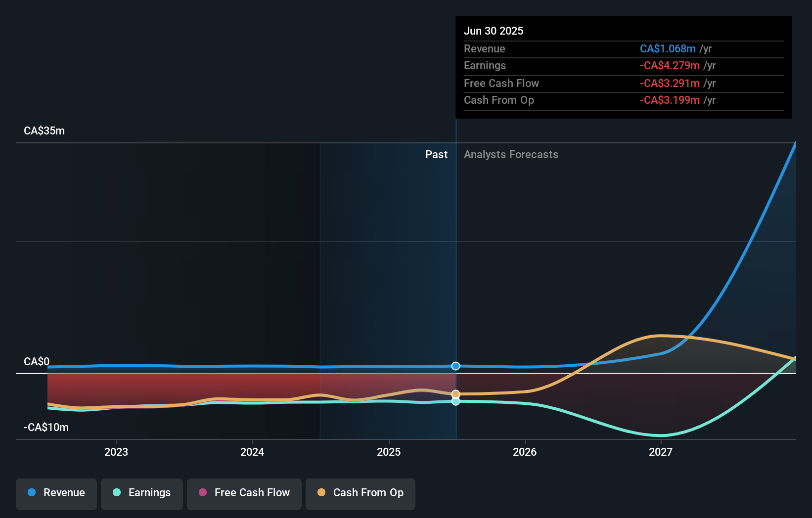Click the -CA$10m y-axis label
The height and width of the screenshot is (518, 812).
[46, 427]
